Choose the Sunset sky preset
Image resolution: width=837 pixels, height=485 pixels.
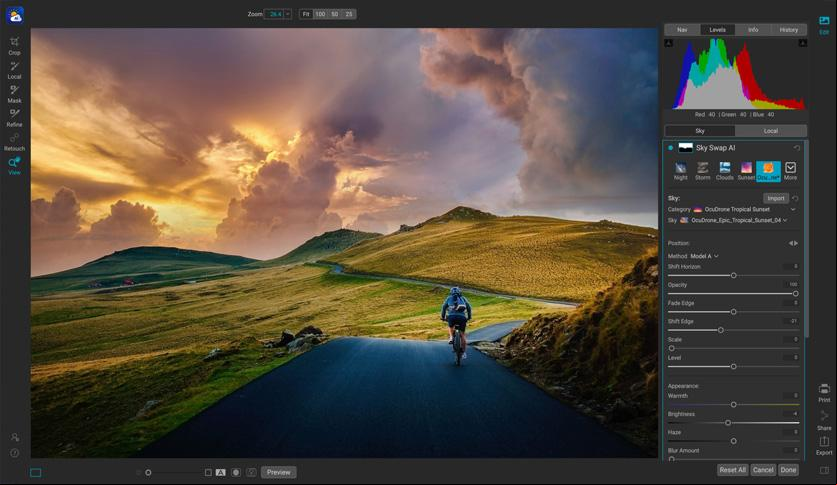click(746, 171)
